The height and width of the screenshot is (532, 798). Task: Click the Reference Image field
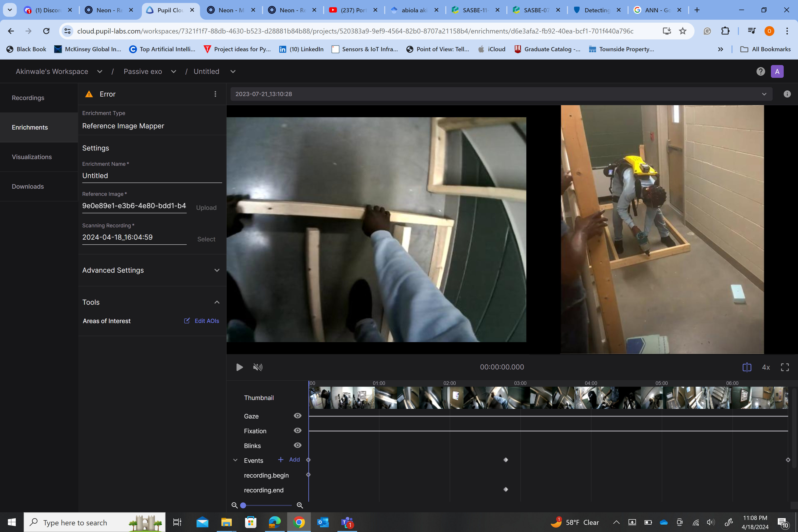pos(134,206)
